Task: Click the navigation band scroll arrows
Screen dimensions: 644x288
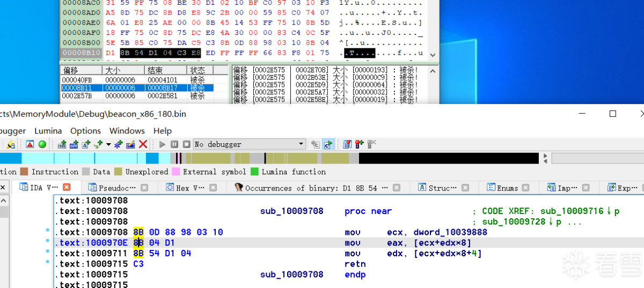Action: pyautogui.click(x=545, y=158)
